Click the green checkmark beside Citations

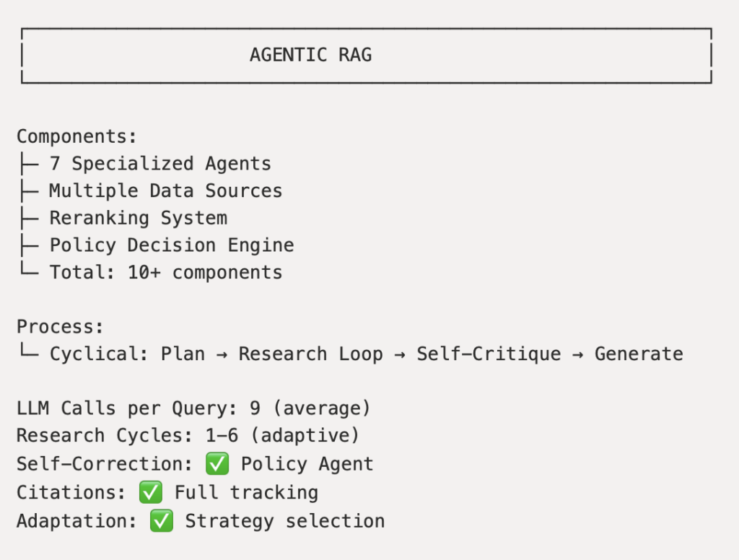(x=151, y=493)
